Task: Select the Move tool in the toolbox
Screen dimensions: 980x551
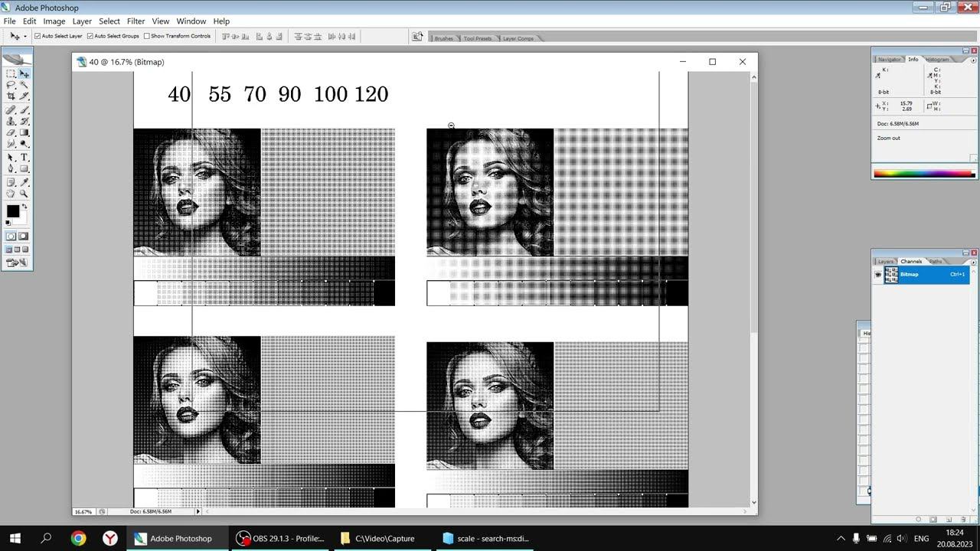Action: point(24,73)
